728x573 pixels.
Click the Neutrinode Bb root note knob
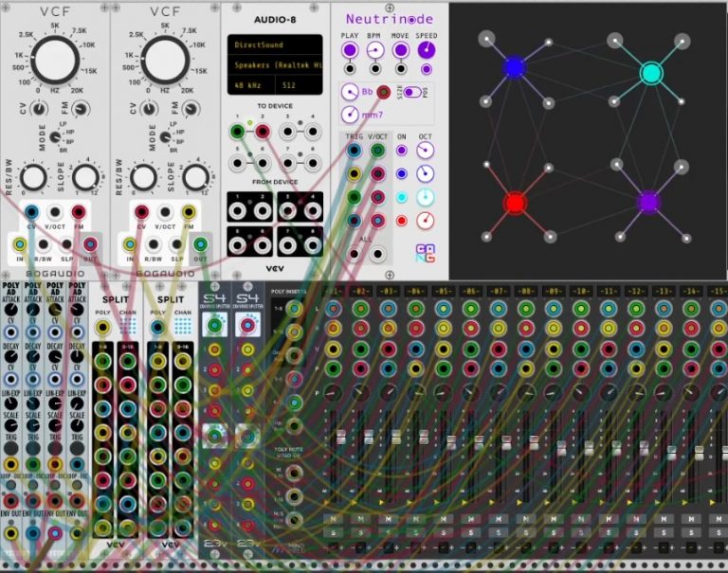point(350,92)
